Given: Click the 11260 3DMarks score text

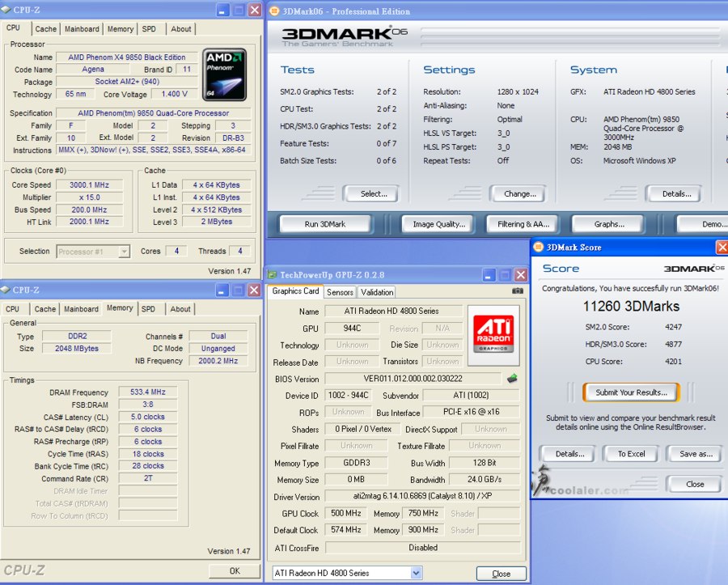Looking at the screenshot, I should pos(631,307).
